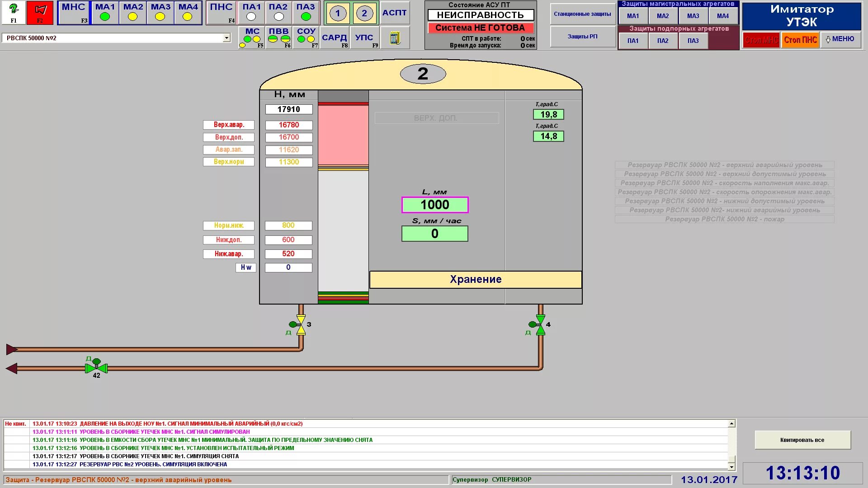Image resolution: width=868 pixels, height=488 pixels.
Task: Click valve 42 on the lower pipeline
Action: [96, 368]
